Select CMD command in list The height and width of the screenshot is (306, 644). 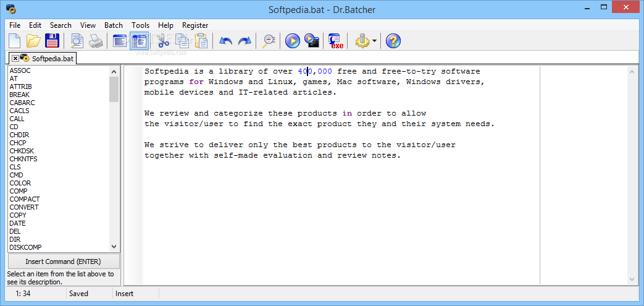tap(58, 175)
